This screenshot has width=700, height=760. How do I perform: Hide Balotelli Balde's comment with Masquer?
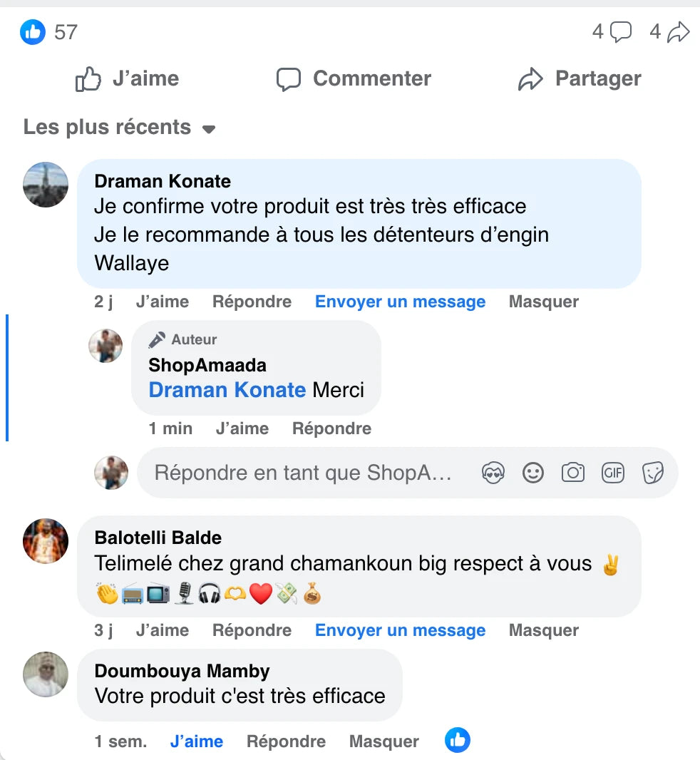tap(543, 630)
